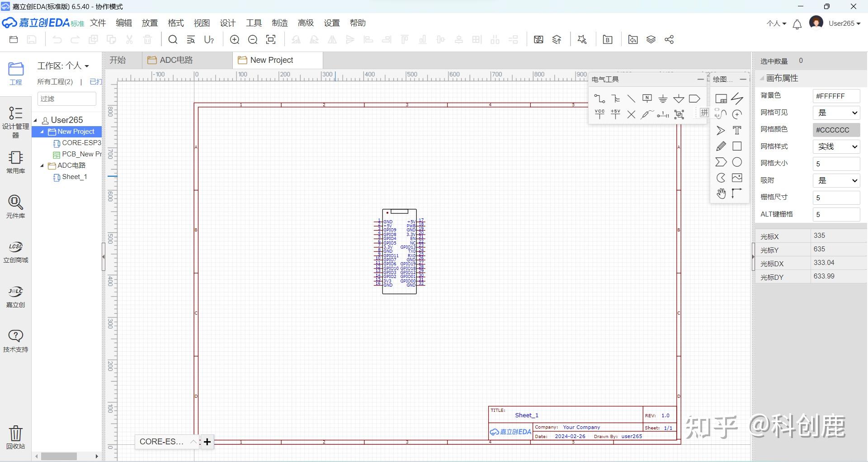The width and height of the screenshot is (868, 462).
Task: Place a GND ground symbol
Action: (x=663, y=99)
